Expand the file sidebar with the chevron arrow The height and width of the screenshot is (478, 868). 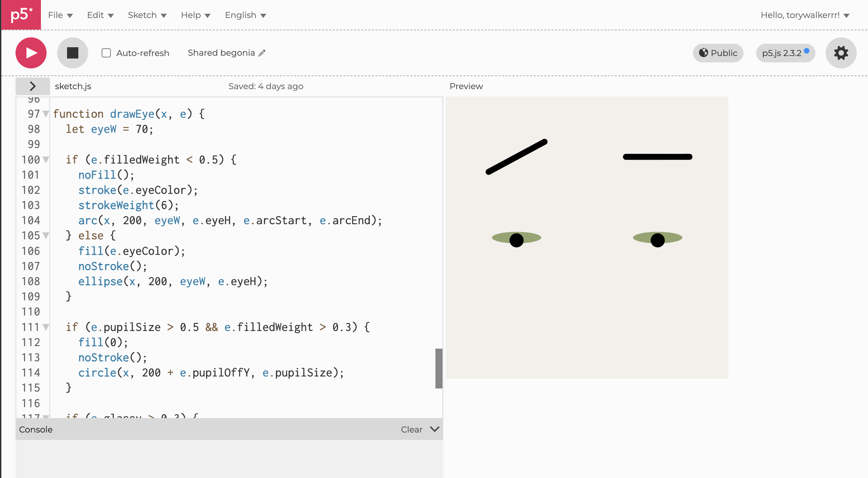point(32,86)
